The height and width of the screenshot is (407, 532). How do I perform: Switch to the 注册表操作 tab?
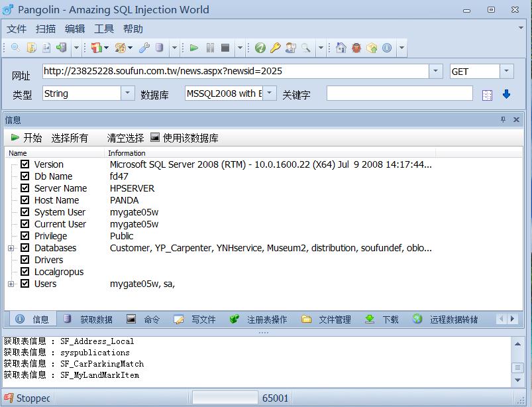[x=258, y=319]
